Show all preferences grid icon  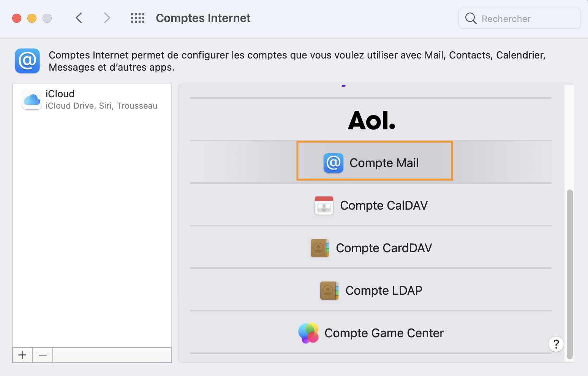coord(138,18)
